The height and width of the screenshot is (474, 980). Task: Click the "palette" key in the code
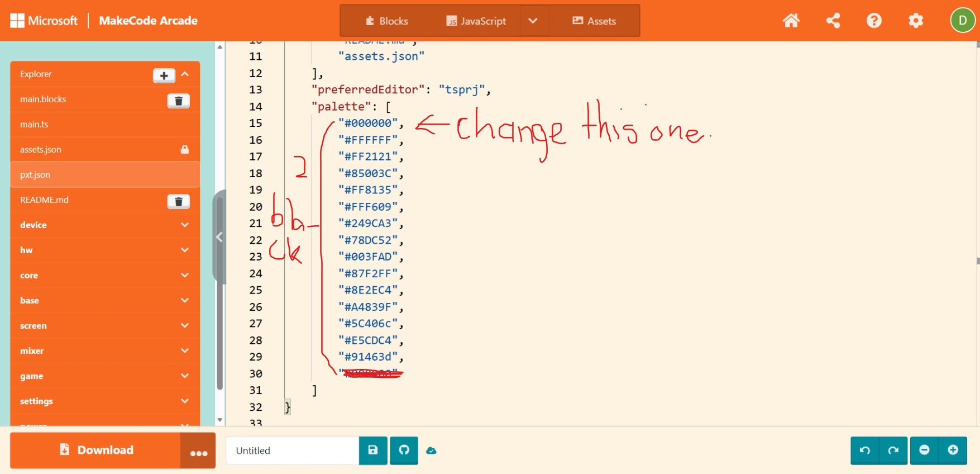pyautogui.click(x=341, y=106)
